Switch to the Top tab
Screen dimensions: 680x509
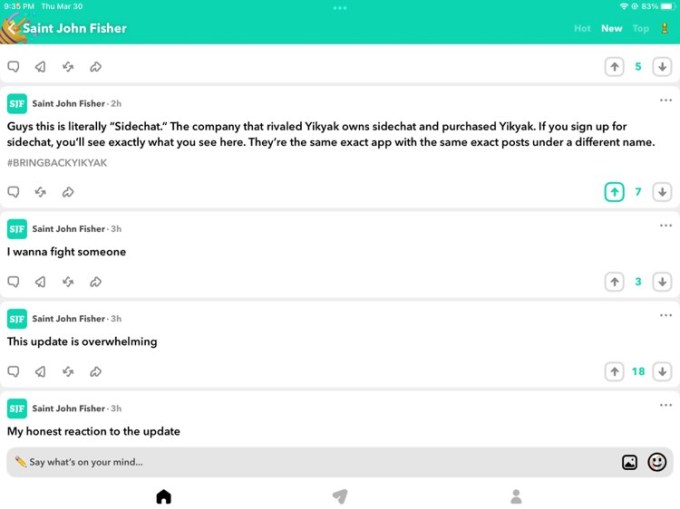(x=641, y=29)
